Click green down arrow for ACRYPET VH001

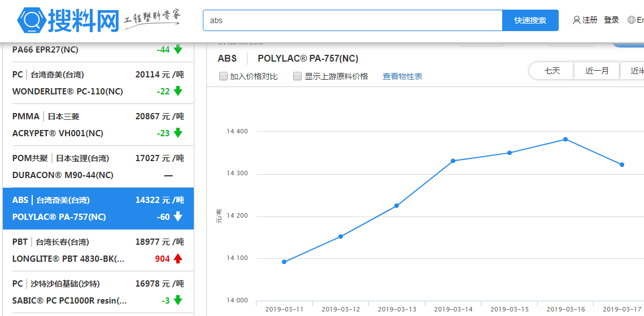(x=178, y=133)
